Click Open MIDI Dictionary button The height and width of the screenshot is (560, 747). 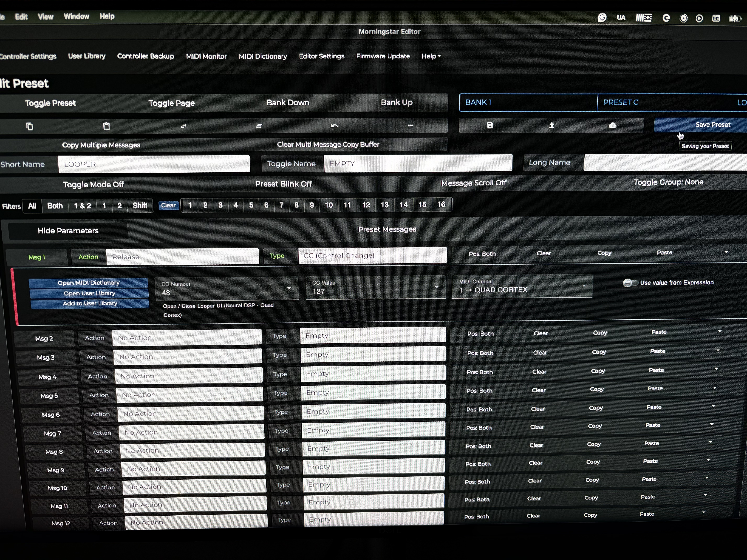tap(89, 283)
